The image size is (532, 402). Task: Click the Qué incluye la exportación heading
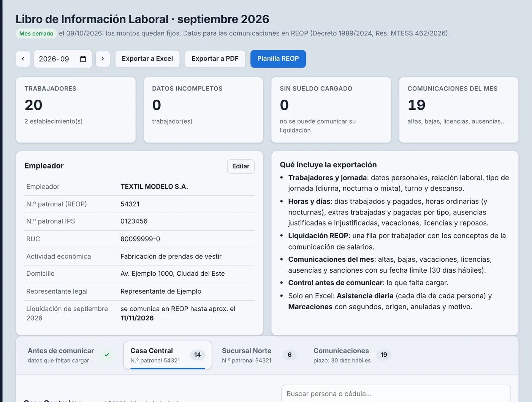click(328, 165)
